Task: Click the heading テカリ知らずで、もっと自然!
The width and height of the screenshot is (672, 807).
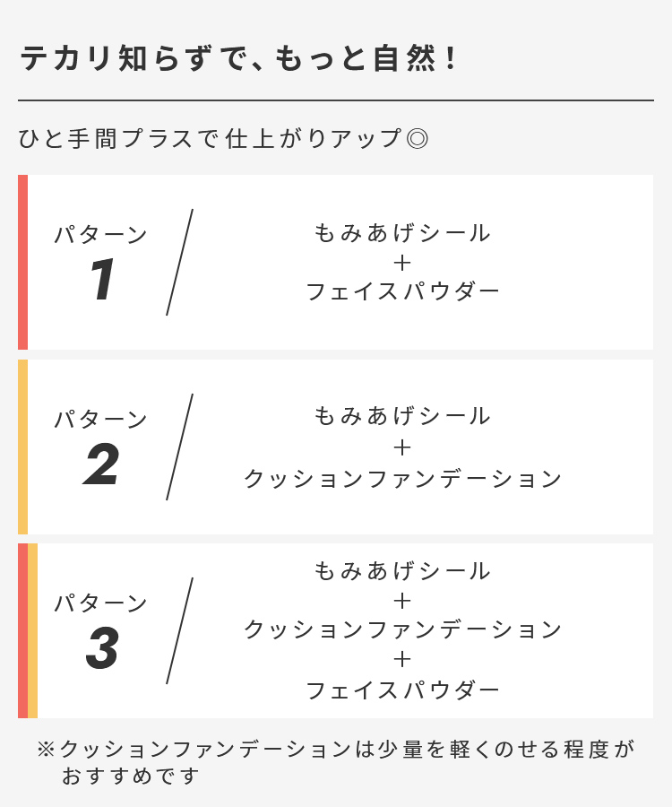Action: [x=239, y=59]
